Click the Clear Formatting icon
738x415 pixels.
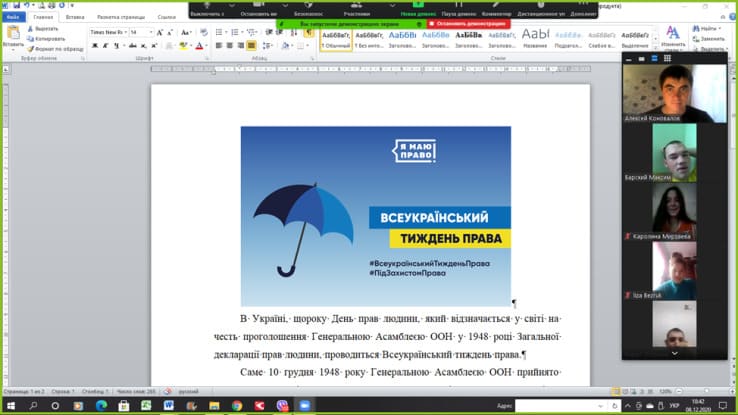click(x=203, y=32)
